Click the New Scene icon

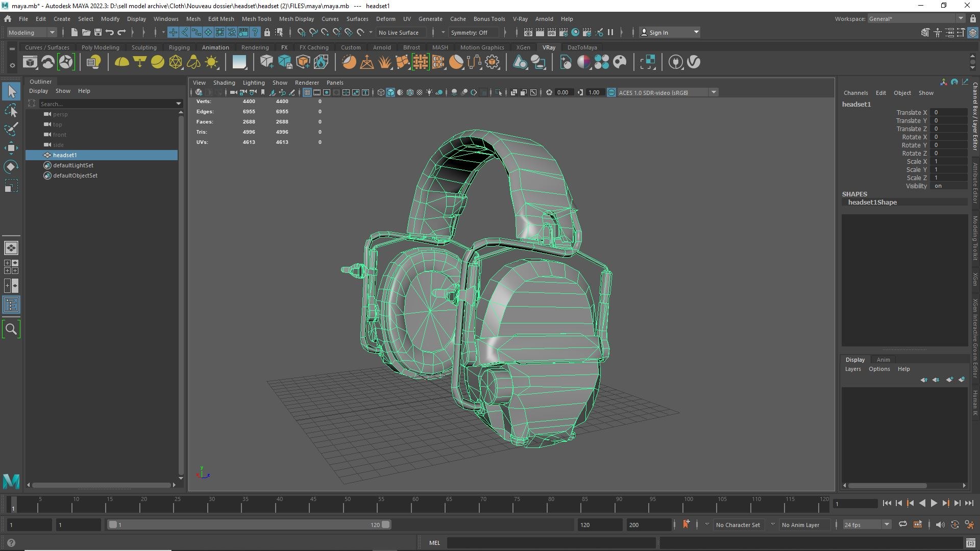pyautogui.click(x=74, y=32)
